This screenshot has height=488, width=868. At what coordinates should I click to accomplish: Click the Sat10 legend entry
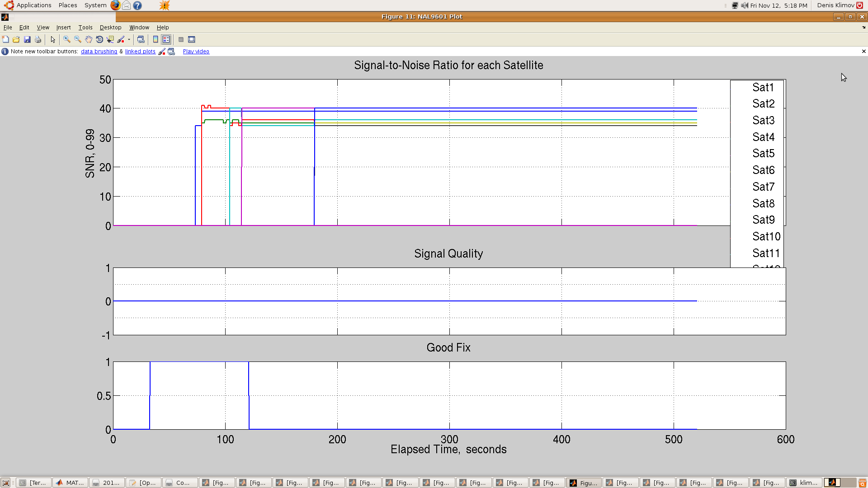click(x=766, y=237)
